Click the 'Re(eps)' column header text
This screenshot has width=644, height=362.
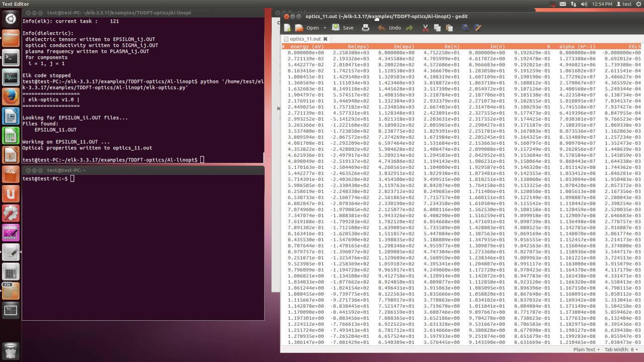[x=358, y=46]
